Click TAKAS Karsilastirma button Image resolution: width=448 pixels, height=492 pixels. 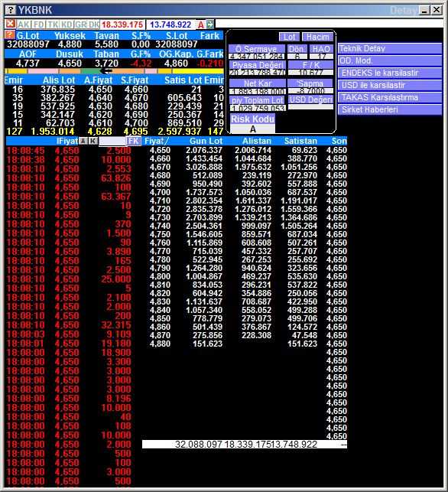(x=390, y=98)
